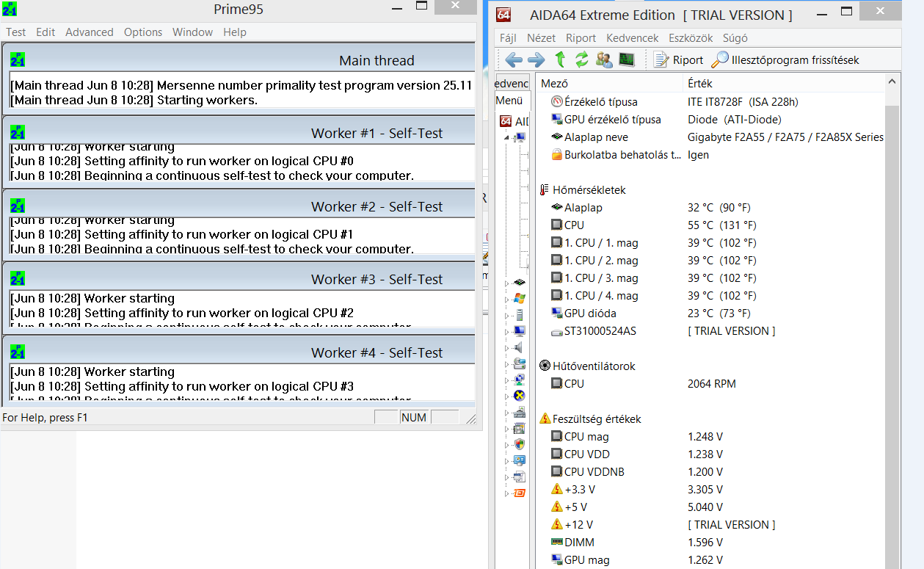Expand the speaker node in AIDA64 tree

point(506,347)
